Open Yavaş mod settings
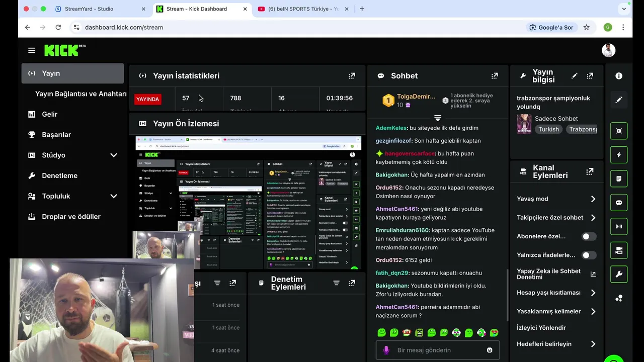Screen dimensions: 644x362 (x=556, y=199)
